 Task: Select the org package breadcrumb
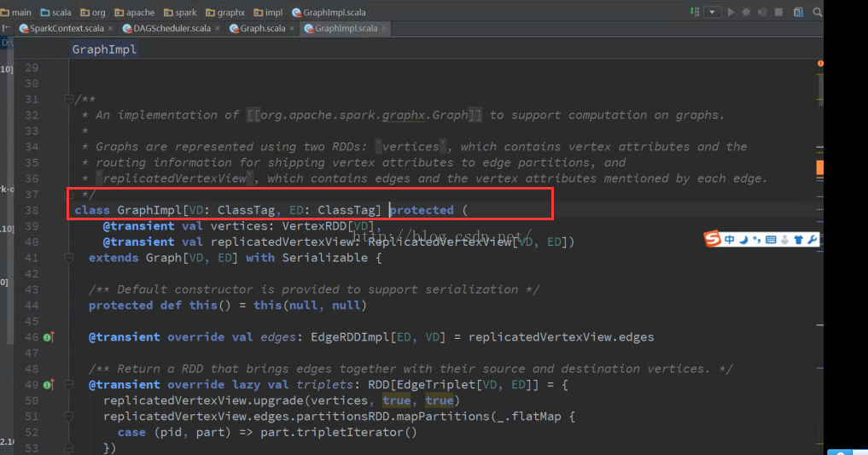click(x=93, y=12)
